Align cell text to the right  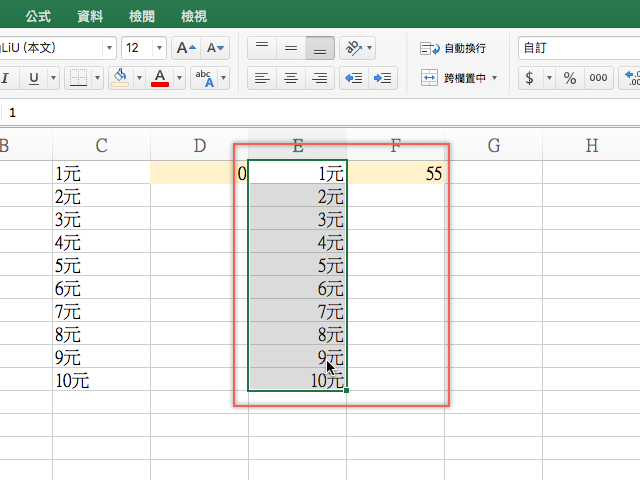pyautogui.click(x=320, y=78)
